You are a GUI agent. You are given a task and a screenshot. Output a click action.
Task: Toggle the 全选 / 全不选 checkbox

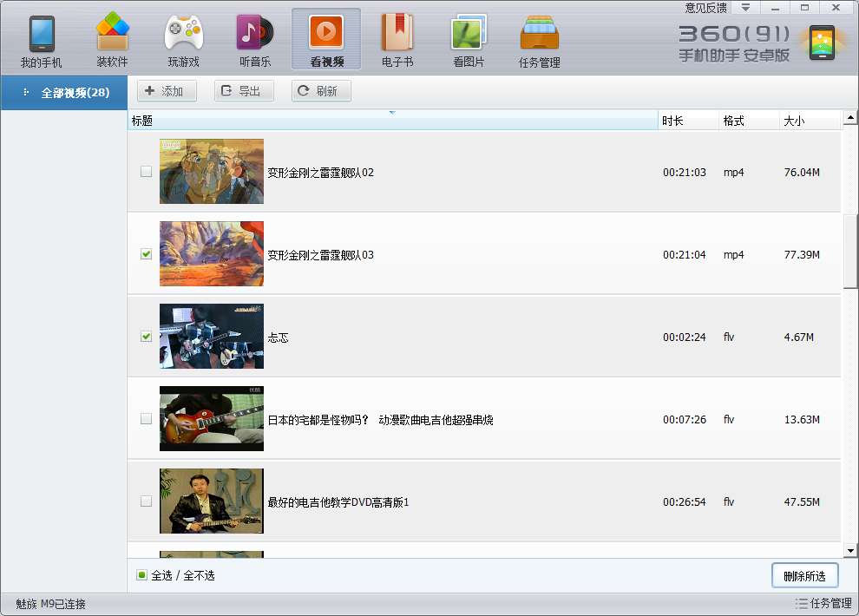click(x=141, y=575)
